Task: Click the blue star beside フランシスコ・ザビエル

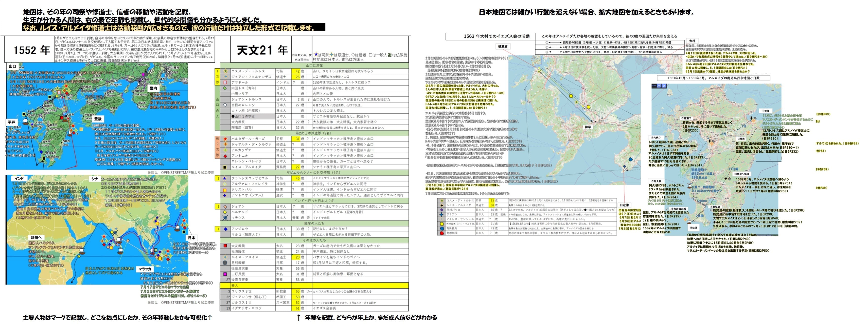Action: pos(225,178)
